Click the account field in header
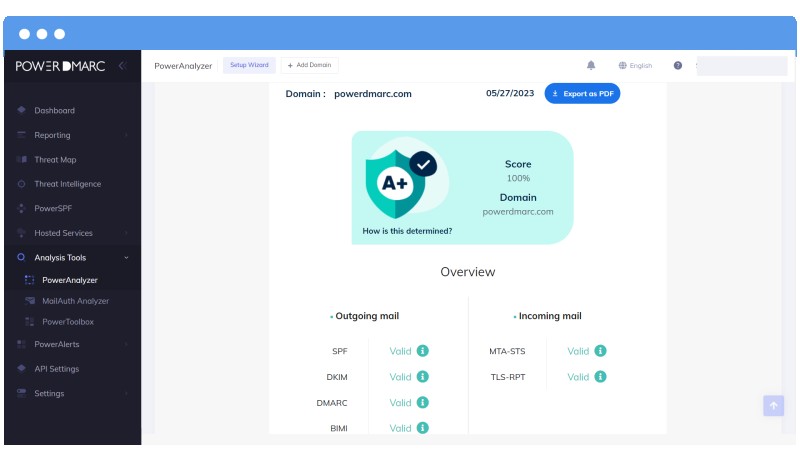 pyautogui.click(x=742, y=66)
